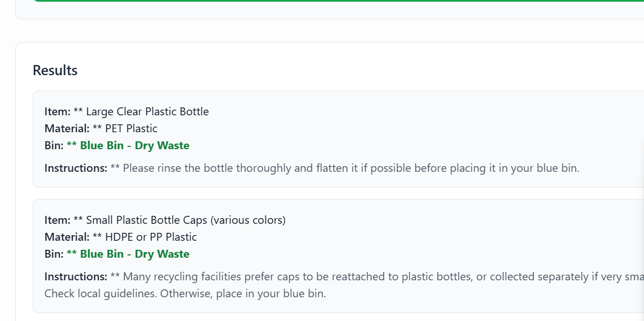
Task: Click the 'Material:' label beside HDPE or PP Plastic
Action: pyautogui.click(x=67, y=237)
